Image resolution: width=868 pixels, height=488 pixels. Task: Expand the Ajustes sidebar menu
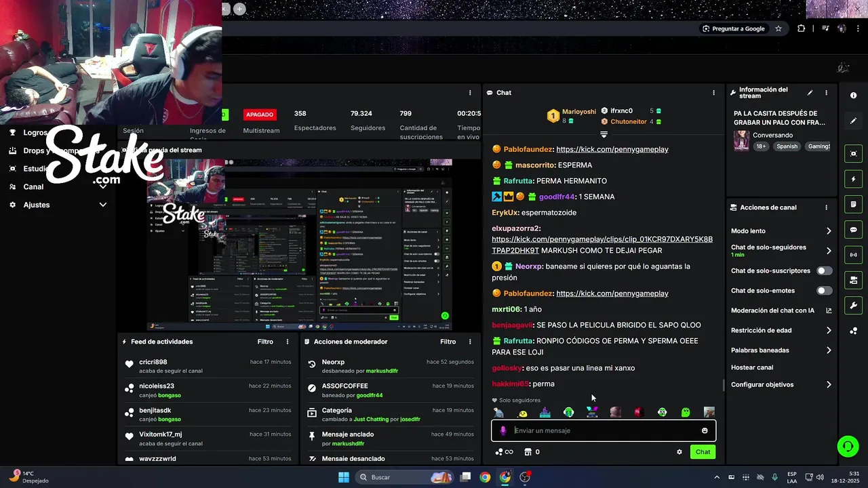(x=103, y=205)
